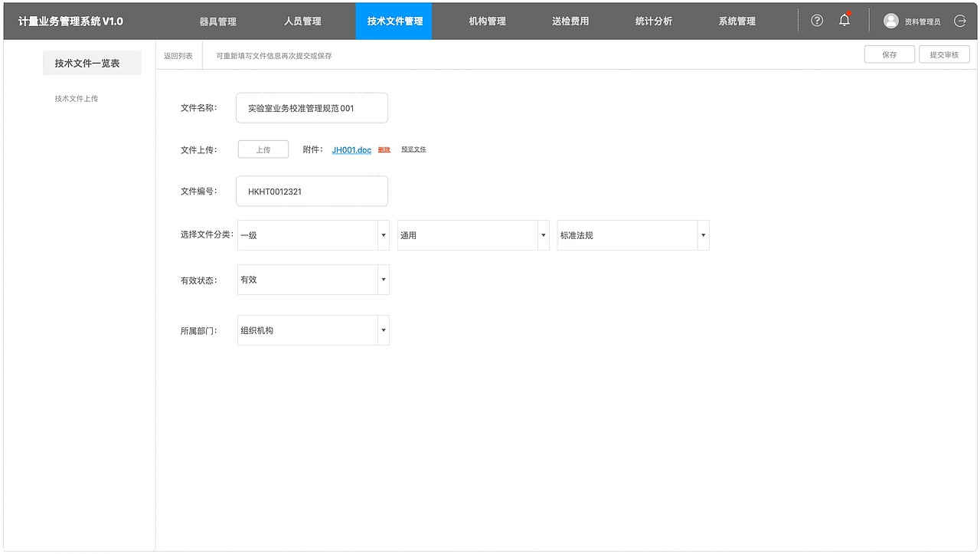
Task: Click the 预览文件 link
Action: point(413,149)
